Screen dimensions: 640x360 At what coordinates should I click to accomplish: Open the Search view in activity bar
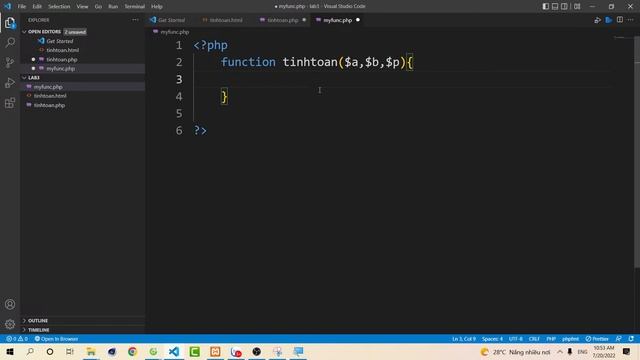pyautogui.click(x=10, y=42)
